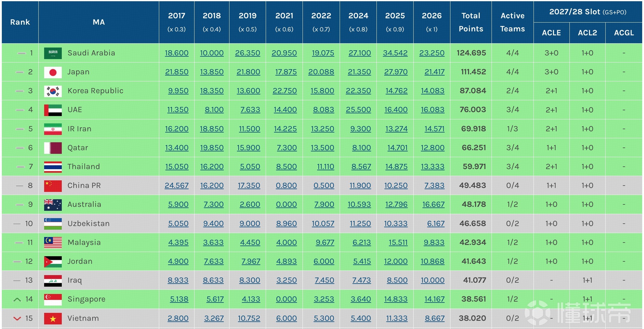Click the 2026 (x 1) column header
The width and height of the screenshot is (644, 329).
point(432,22)
